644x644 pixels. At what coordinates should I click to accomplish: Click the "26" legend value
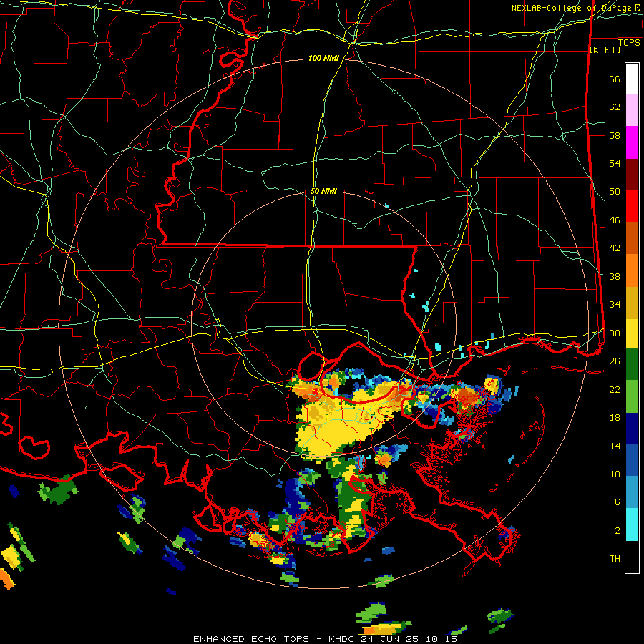(x=615, y=361)
